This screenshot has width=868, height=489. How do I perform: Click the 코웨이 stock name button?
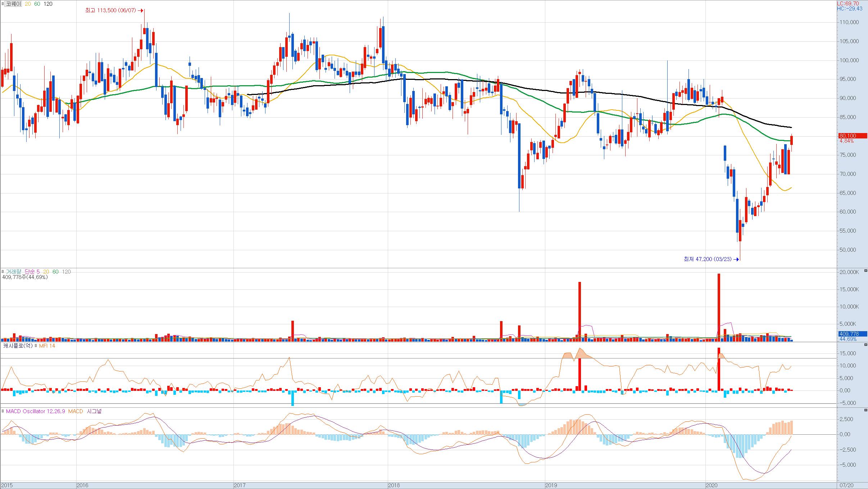tap(14, 4)
